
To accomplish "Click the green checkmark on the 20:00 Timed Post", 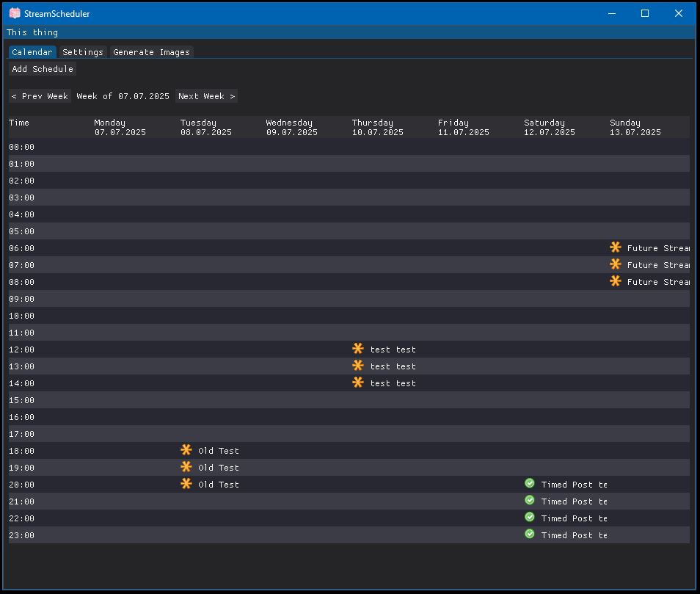I will pyautogui.click(x=529, y=483).
